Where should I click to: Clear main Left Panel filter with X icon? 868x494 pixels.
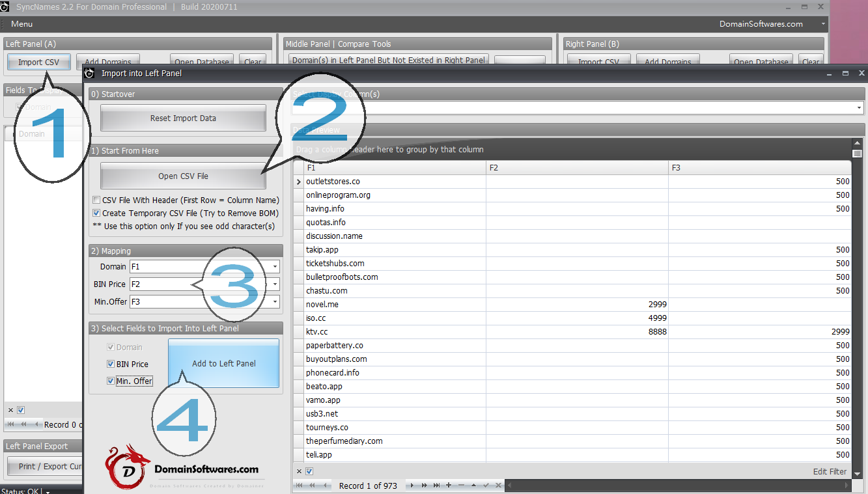(11, 410)
